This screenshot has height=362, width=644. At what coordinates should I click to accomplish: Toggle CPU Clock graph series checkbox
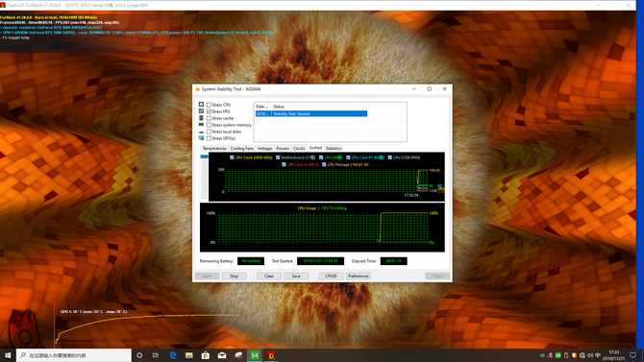[x=232, y=157]
